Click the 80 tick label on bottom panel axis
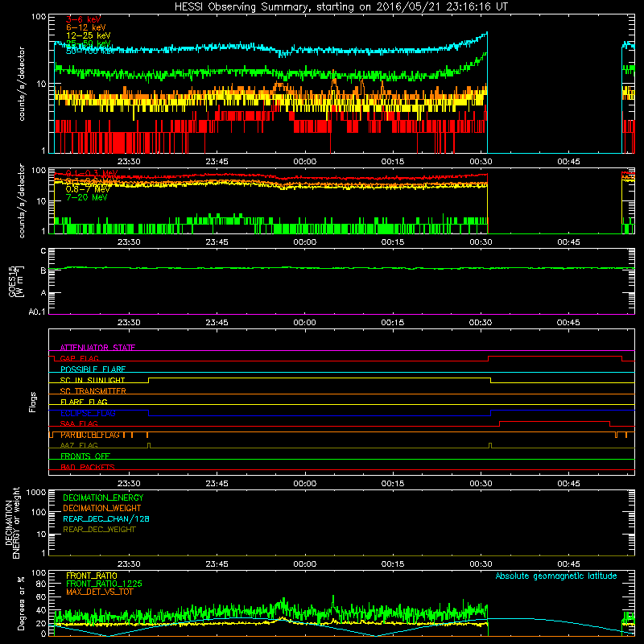This screenshot has width=644, height=644. pos(42,584)
